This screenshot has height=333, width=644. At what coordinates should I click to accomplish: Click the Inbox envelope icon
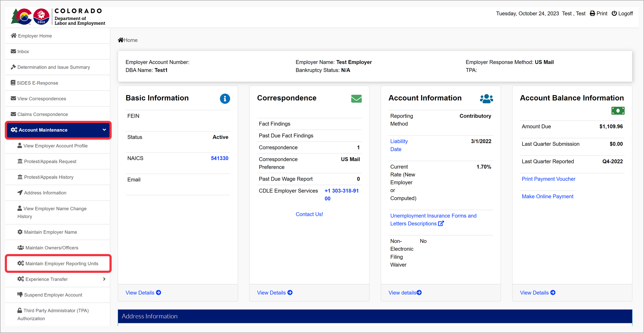pos(13,51)
